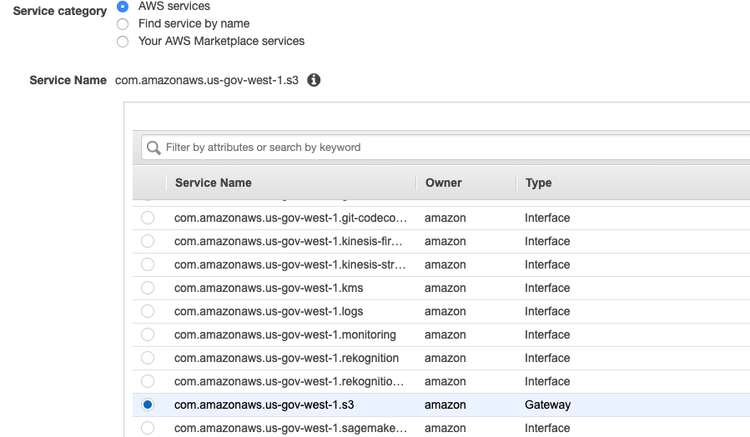Screen dimensions: 750x437
Task: Select the us-gov-west-1.kms service radio
Action: (x=148, y=288)
